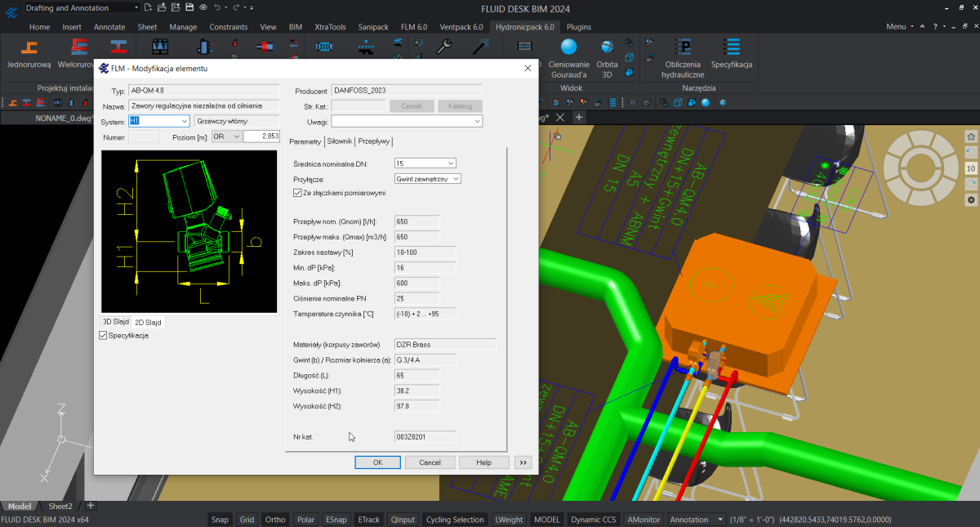Toggle Ortho mode in status bar
This screenshot has height=527, width=980.
(x=275, y=520)
